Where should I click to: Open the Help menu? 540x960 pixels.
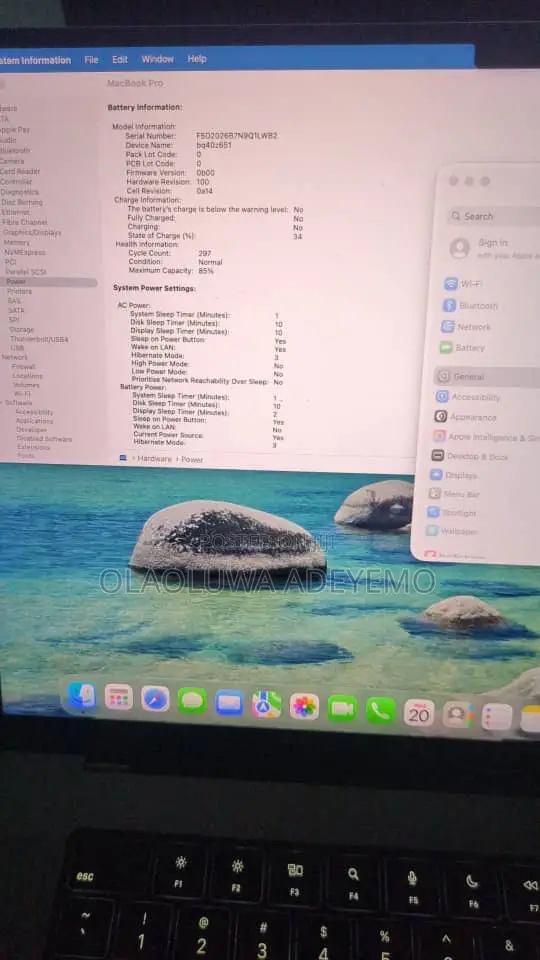(197, 59)
